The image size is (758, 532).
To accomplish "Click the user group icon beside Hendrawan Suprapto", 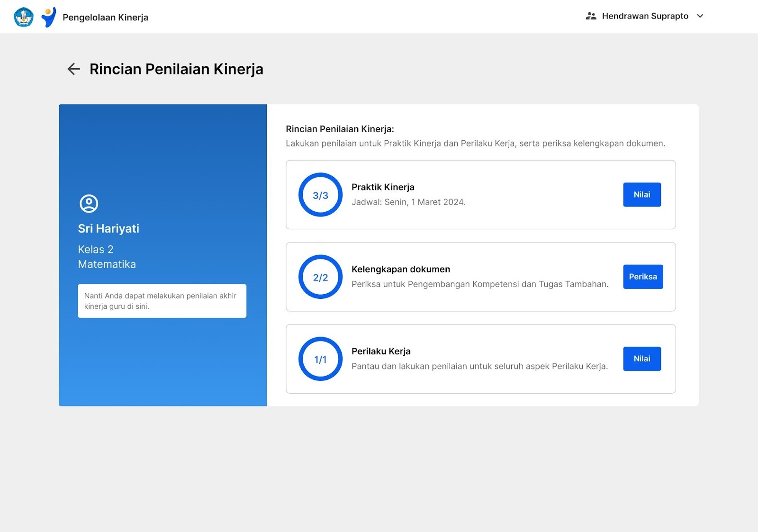I will 591,16.
